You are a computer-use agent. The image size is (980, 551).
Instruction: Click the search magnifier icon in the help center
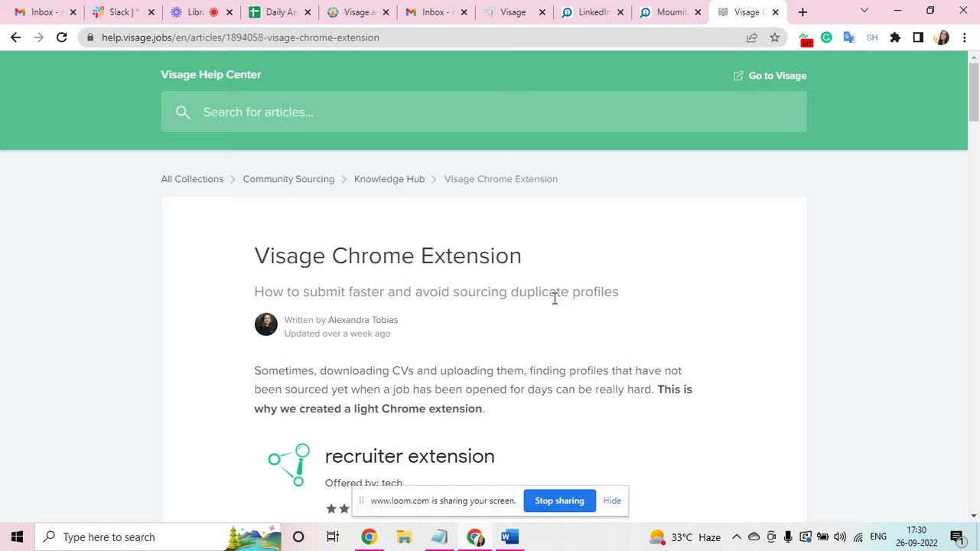[182, 112]
